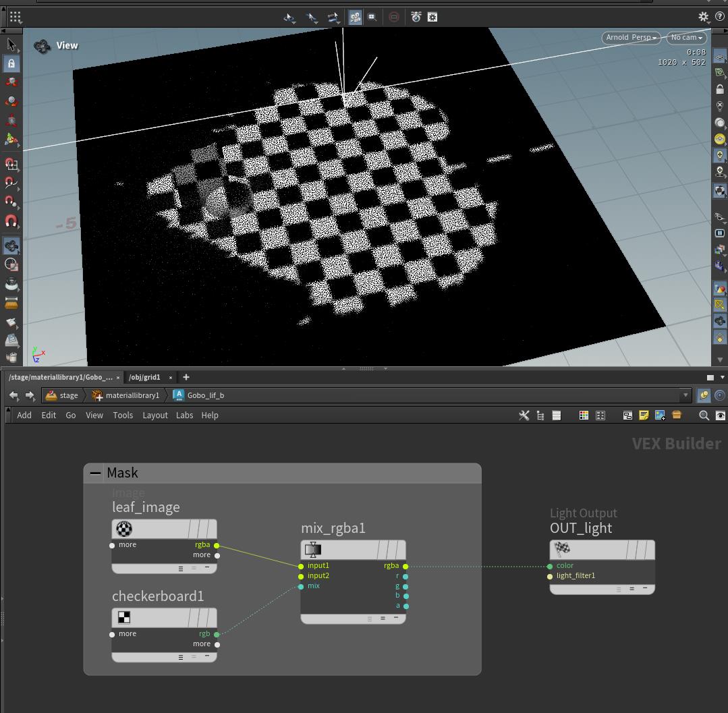Toggle the render region camera button
The image size is (728, 713).
[x=372, y=17]
